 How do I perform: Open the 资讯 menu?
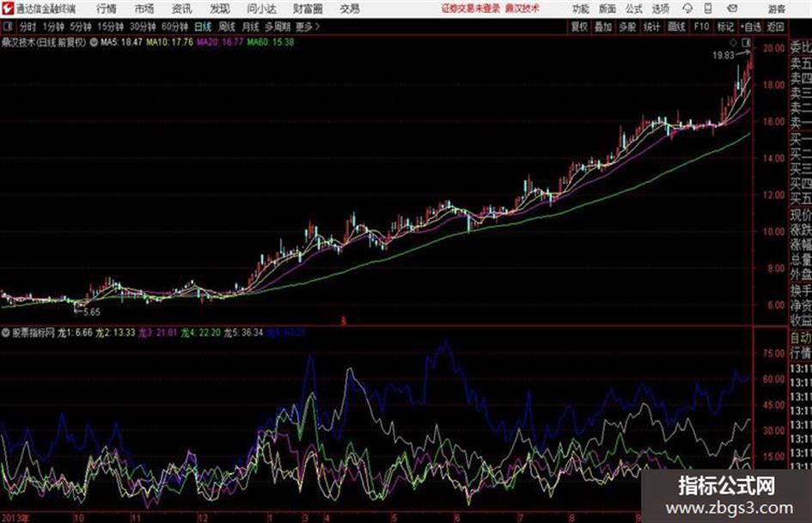pos(182,9)
